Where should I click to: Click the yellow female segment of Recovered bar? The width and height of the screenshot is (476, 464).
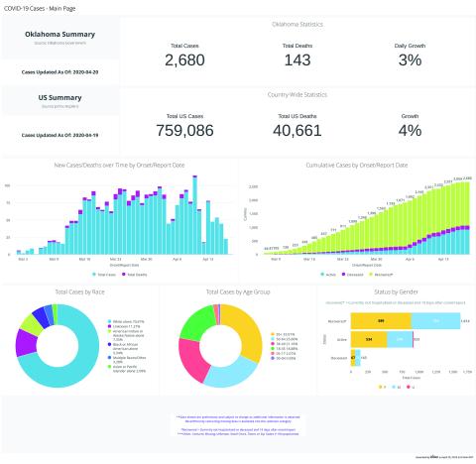pyautogui.click(x=381, y=321)
